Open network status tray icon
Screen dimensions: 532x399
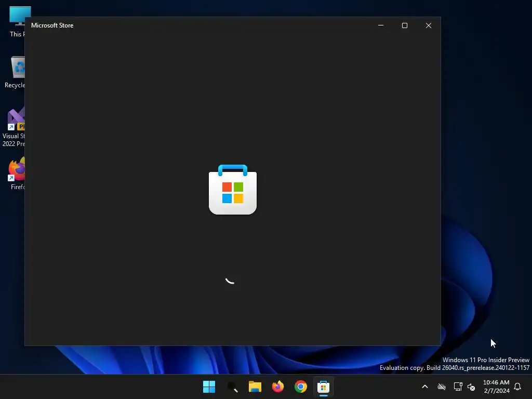pyautogui.click(x=458, y=387)
